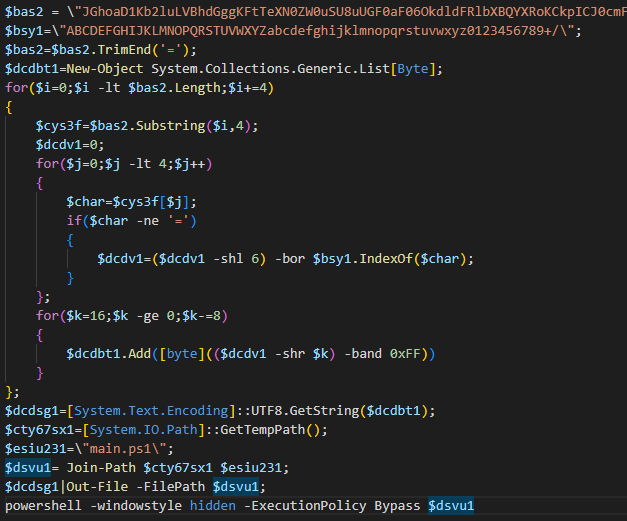
Task: Click the System.Text.Encoding type
Action: coord(152,411)
